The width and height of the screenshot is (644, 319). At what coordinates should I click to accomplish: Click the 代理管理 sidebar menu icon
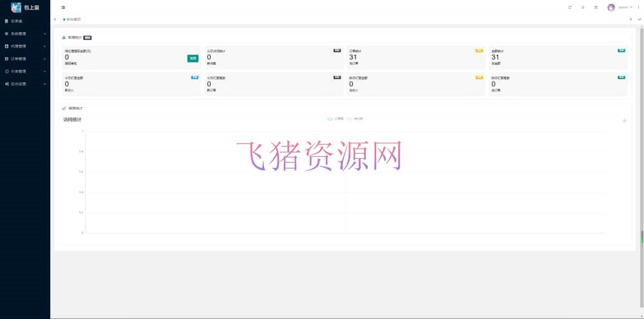click(6, 46)
